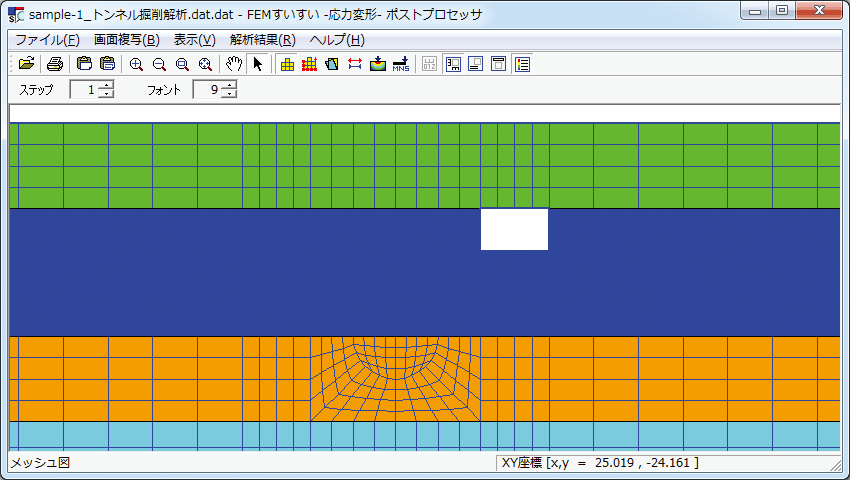This screenshot has height=480, width=850.
Task: Open the 表示(V) menu
Action: tap(194, 40)
